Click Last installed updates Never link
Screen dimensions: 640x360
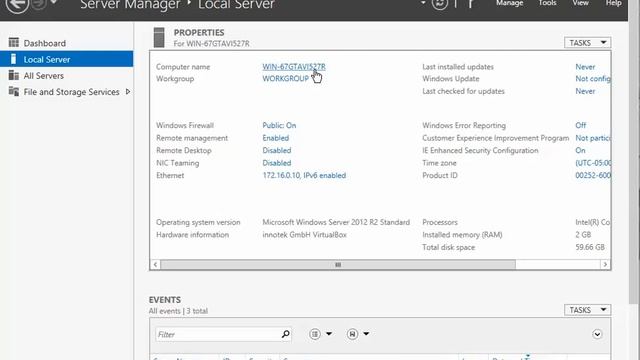pos(585,67)
